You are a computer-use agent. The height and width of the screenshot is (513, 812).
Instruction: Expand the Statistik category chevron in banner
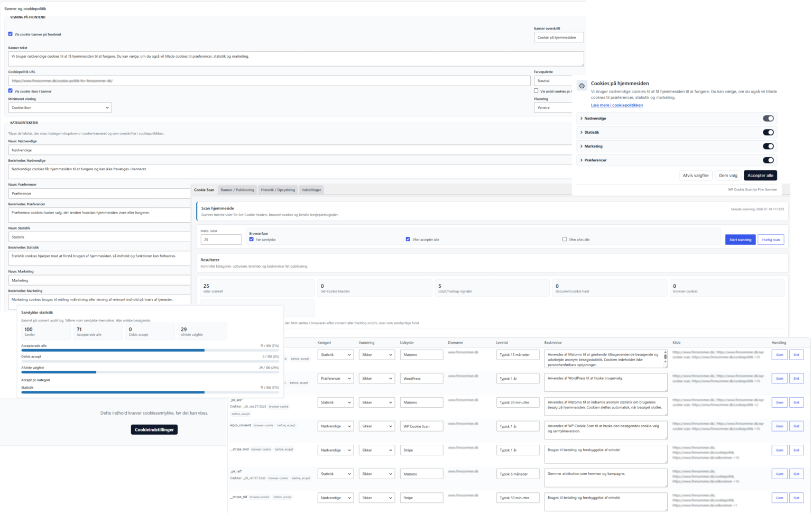[582, 132]
